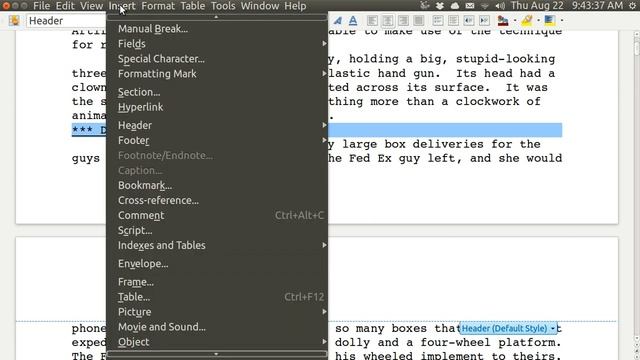
Task: Open the File menu
Action: coord(41,6)
